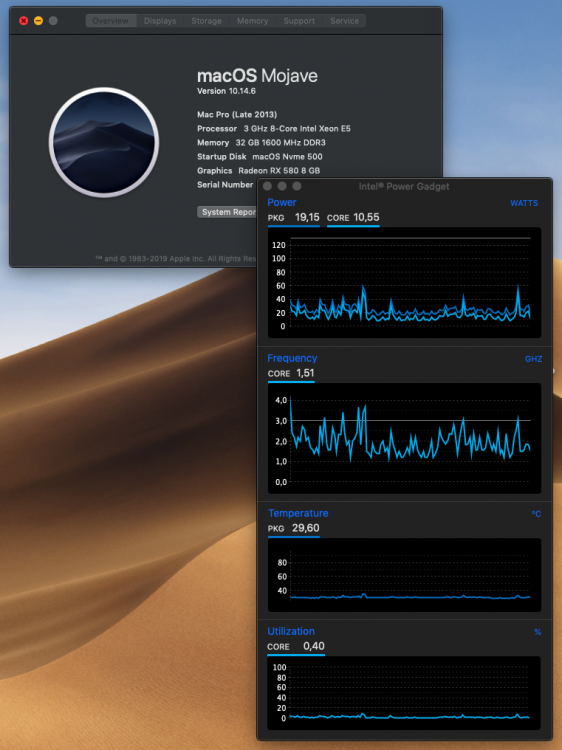This screenshot has width=562, height=750.
Task: Click the System Report button
Action: pyautogui.click(x=227, y=212)
